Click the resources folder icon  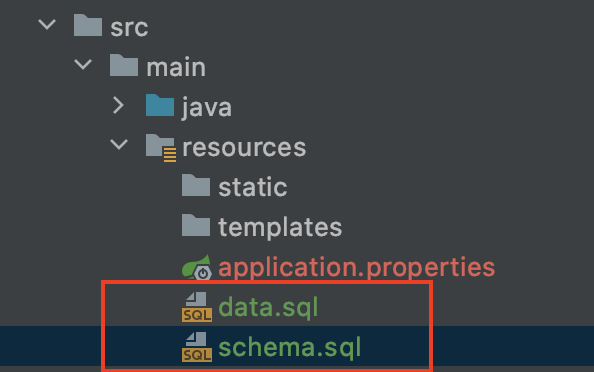161,148
